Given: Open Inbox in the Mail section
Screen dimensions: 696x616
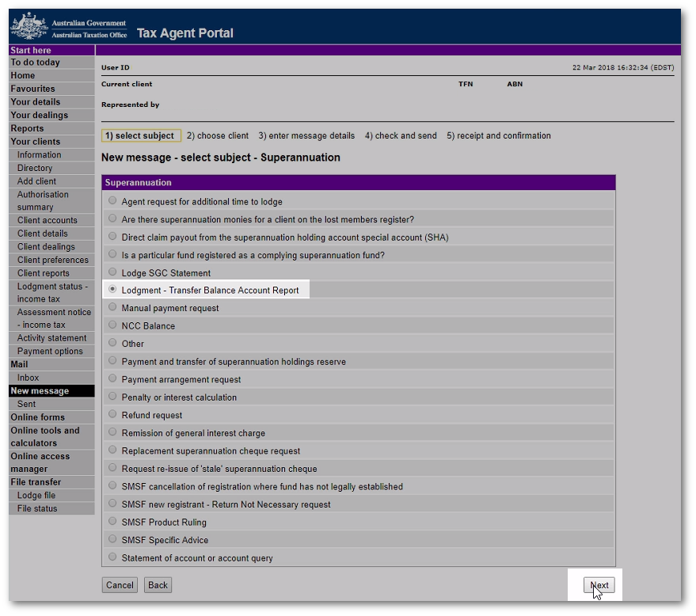Looking at the screenshot, I should pos(29,378).
